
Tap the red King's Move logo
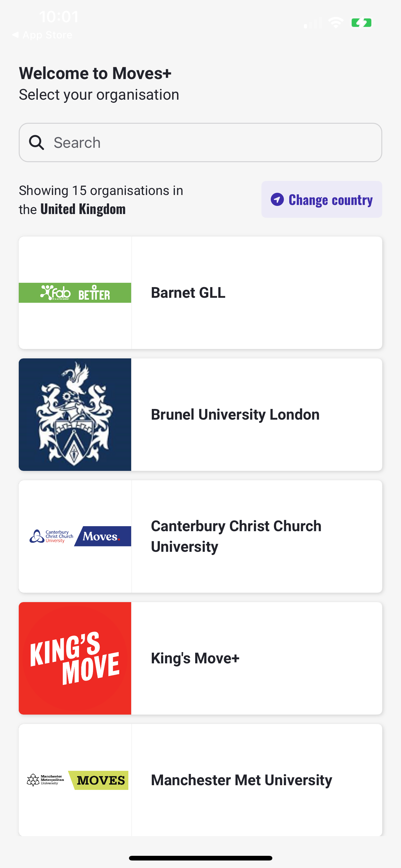pyautogui.click(x=75, y=658)
